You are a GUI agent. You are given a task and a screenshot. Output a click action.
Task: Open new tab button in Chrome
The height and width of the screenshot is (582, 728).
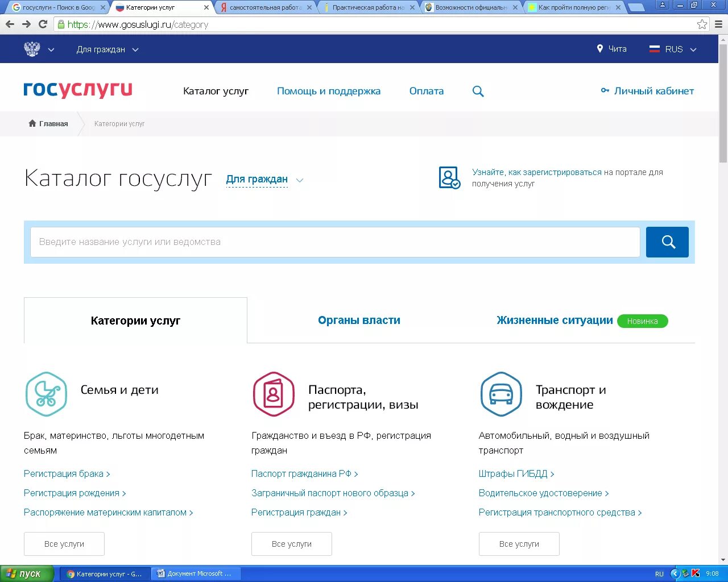(636, 7)
